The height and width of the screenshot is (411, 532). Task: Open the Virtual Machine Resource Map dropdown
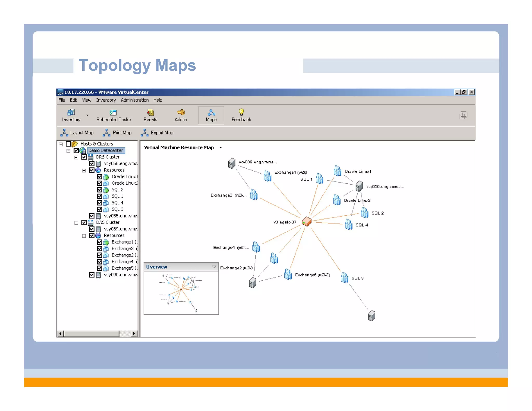[221, 148]
